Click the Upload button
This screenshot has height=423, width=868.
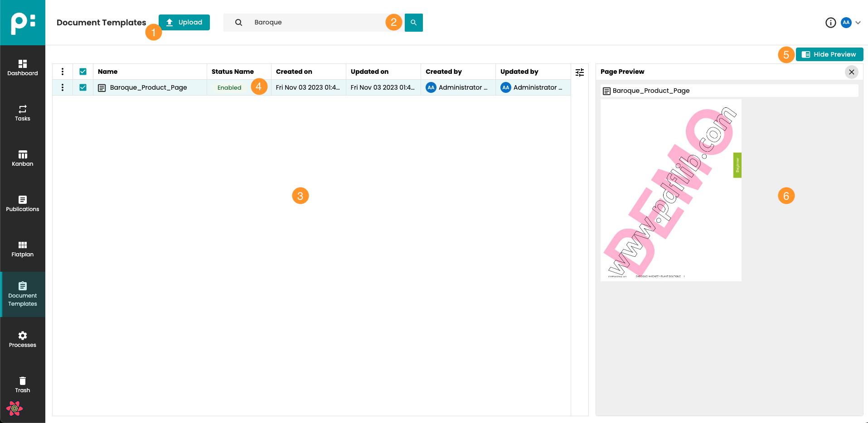[x=184, y=22]
